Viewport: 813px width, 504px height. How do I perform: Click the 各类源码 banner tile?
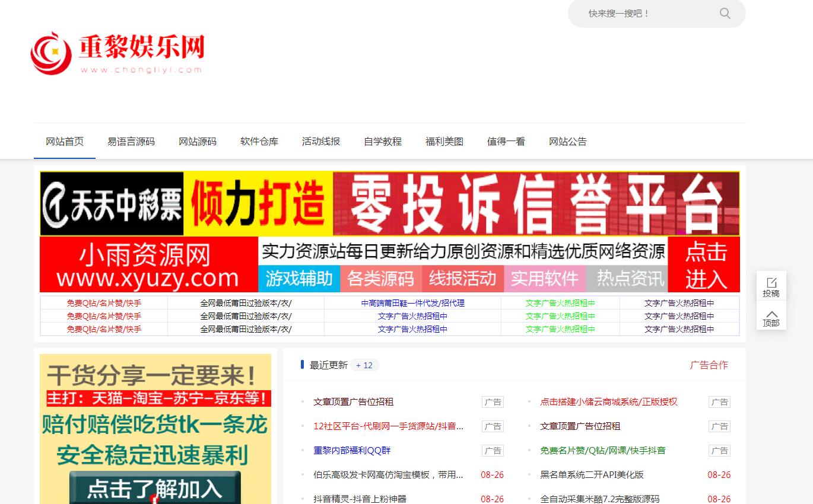pyautogui.click(x=380, y=279)
